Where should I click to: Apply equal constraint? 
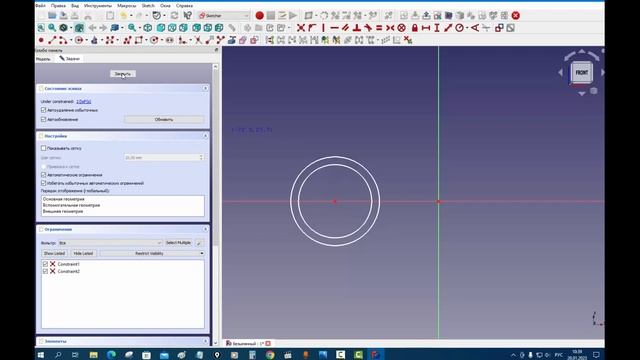(x=379, y=28)
